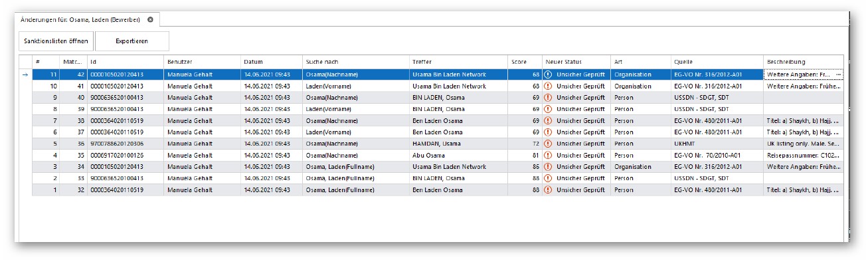Select the 'Abu Osama' Treffer cell
The image size is (868, 260).
pos(458,155)
